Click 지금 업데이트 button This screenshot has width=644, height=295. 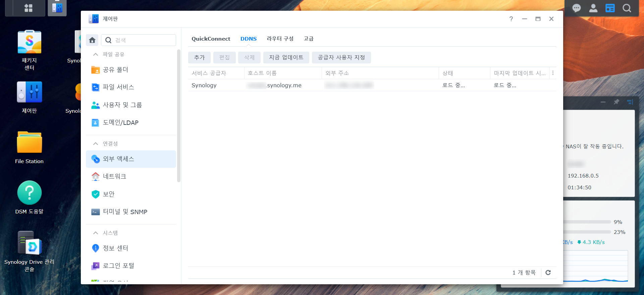(x=286, y=57)
